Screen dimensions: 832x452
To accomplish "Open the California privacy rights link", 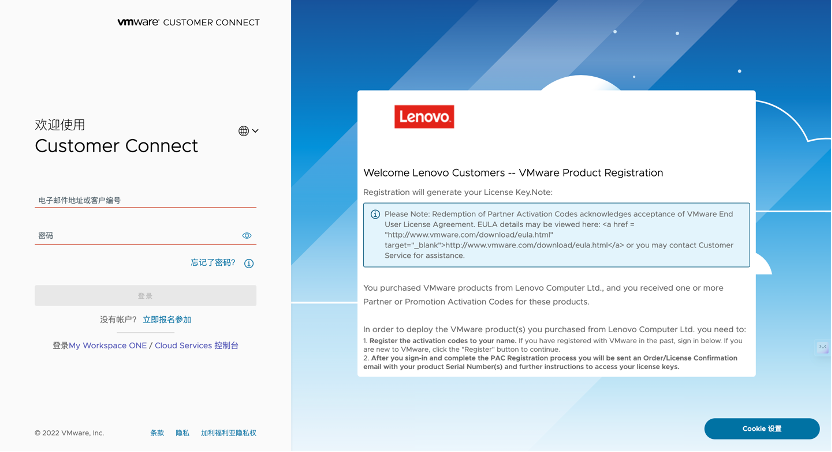I will [228, 433].
